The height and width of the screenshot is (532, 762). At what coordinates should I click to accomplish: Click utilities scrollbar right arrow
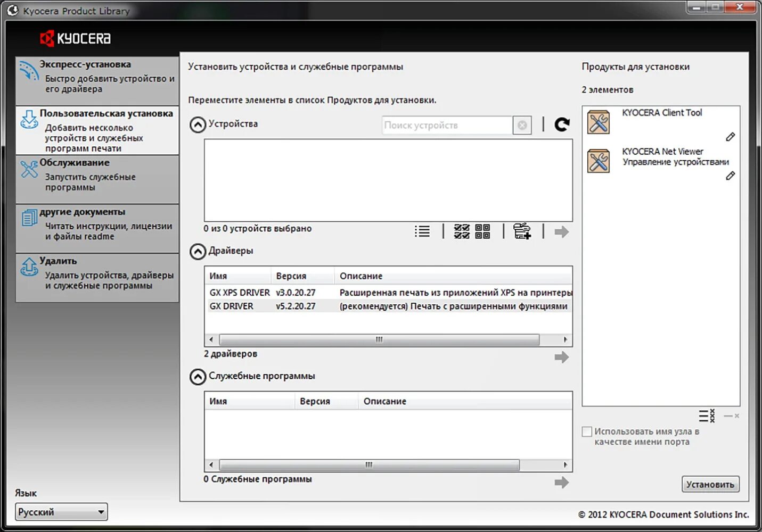(x=566, y=465)
